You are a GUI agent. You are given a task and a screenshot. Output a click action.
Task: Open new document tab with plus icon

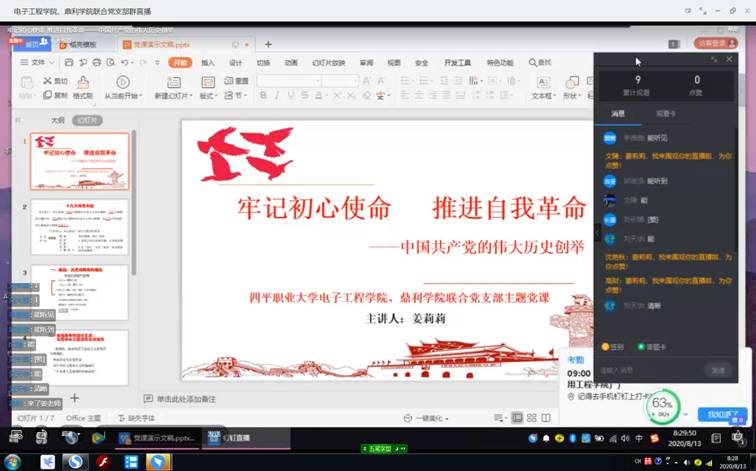(x=268, y=44)
